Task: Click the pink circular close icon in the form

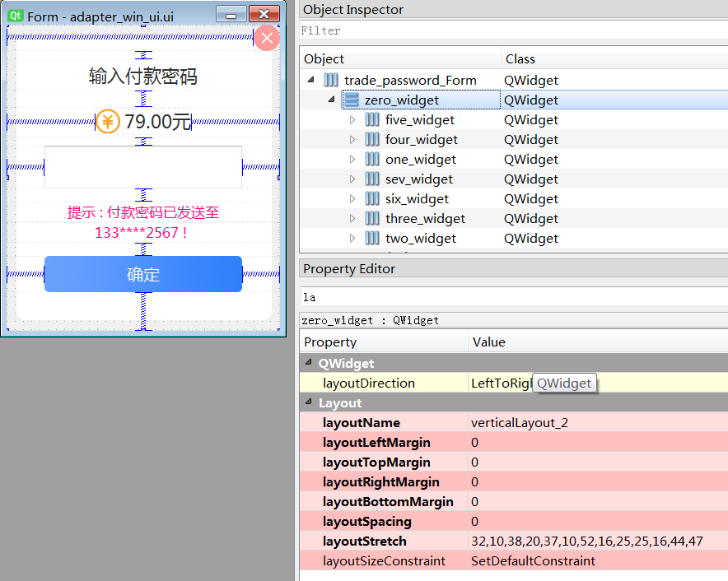Action: (x=266, y=38)
